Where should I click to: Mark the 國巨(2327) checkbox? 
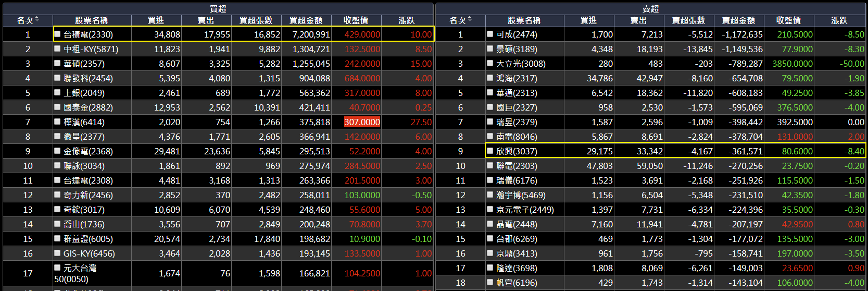click(x=490, y=107)
